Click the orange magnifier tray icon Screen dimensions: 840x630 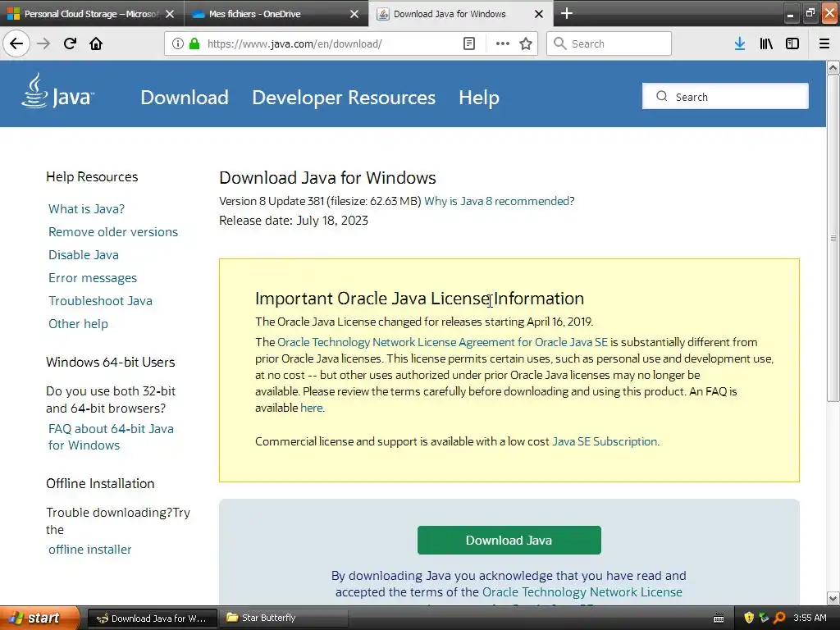779,618
